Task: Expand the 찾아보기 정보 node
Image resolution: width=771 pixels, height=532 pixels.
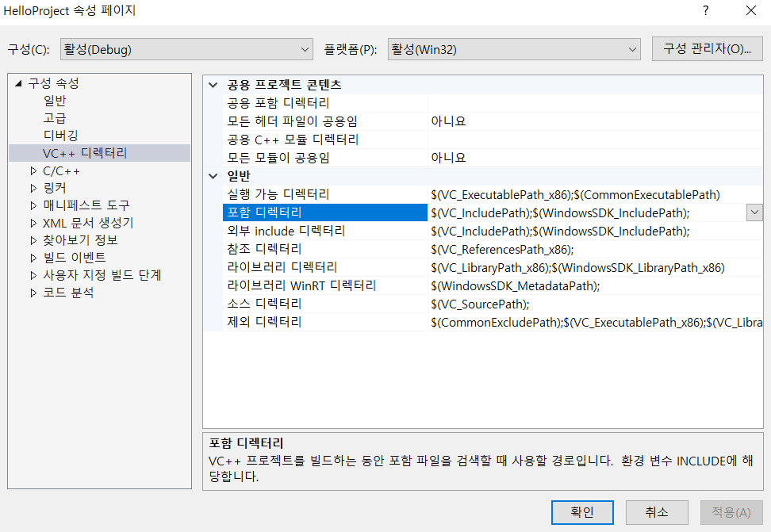Action: [x=33, y=240]
